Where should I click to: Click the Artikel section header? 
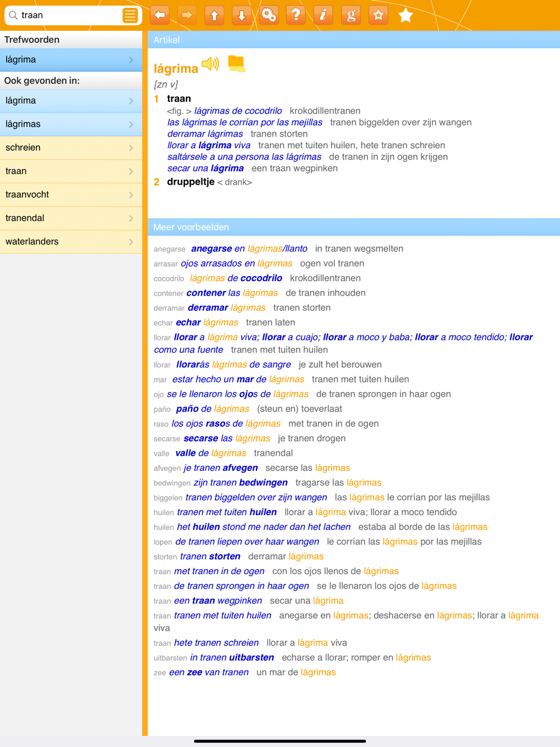[x=354, y=40]
